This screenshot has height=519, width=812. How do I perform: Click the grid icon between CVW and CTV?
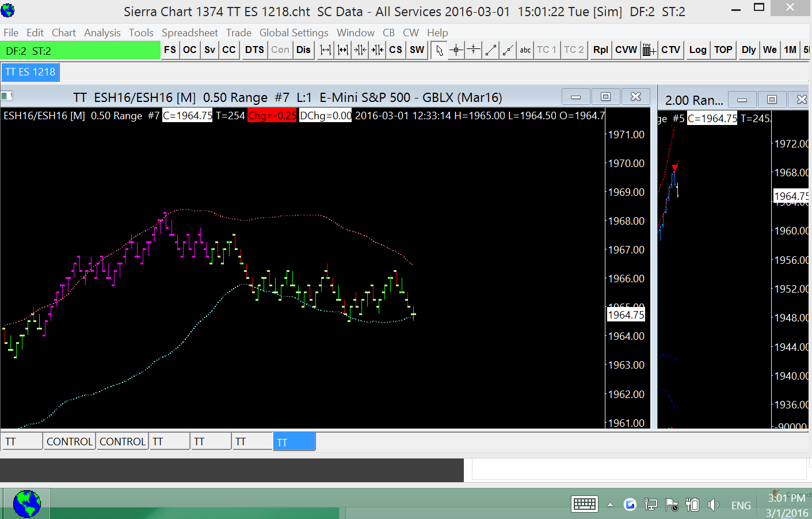[649, 50]
